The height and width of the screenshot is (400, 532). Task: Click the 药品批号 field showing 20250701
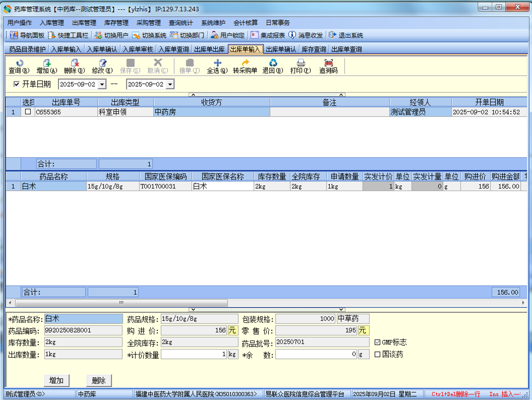pyautogui.click(x=322, y=342)
